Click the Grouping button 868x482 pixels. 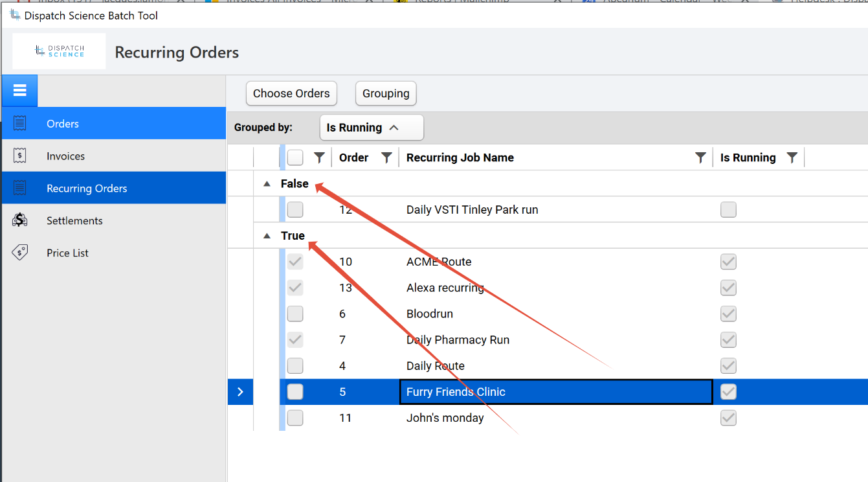pyautogui.click(x=386, y=93)
